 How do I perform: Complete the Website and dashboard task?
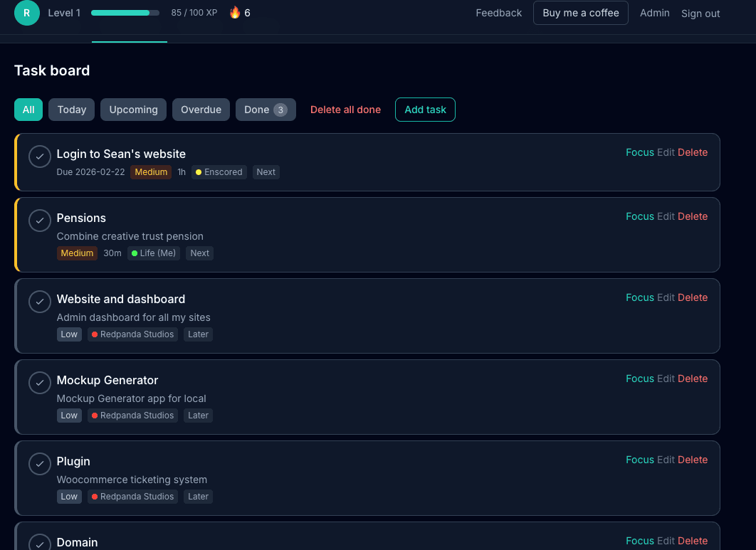point(39,302)
